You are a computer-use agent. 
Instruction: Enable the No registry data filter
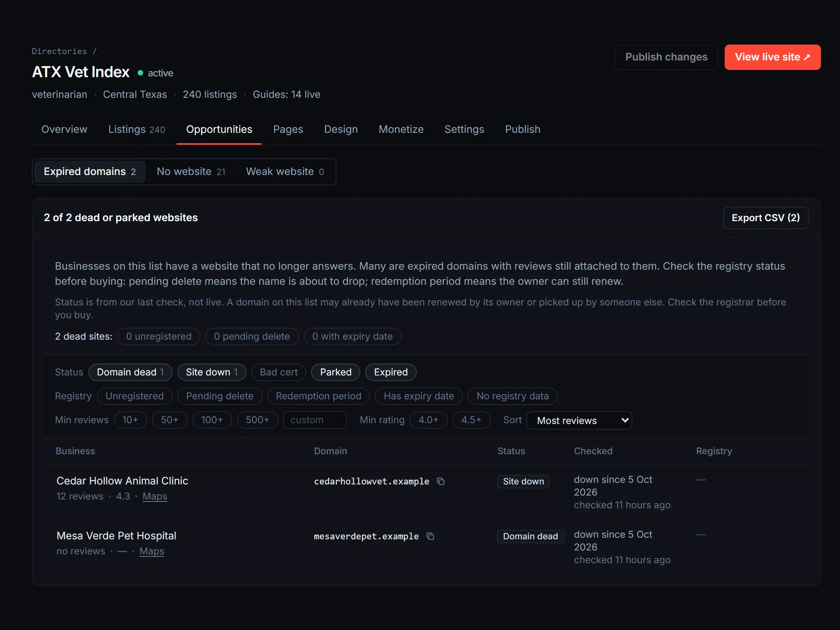click(512, 396)
